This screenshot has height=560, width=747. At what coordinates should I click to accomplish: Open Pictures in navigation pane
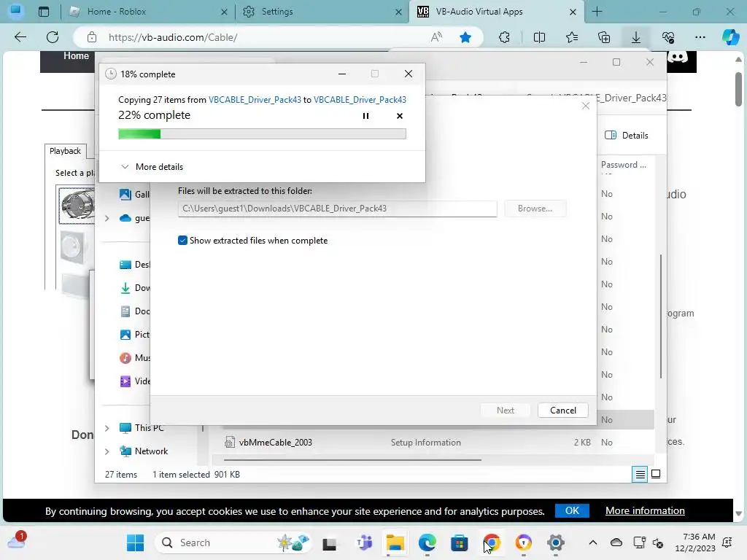point(134,334)
